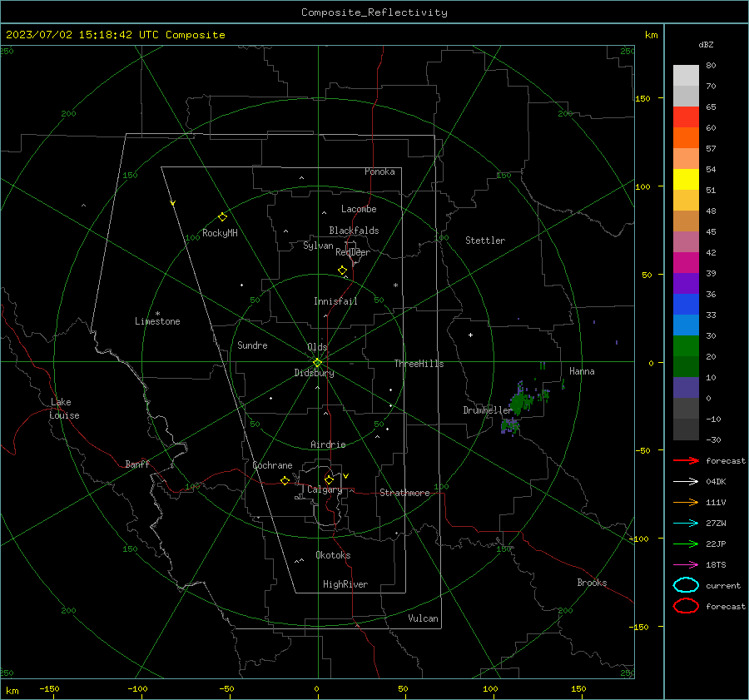This screenshot has width=749, height=700.
Task: Click the Innisfail city label
Action: pyautogui.click(x=335, y=301)
